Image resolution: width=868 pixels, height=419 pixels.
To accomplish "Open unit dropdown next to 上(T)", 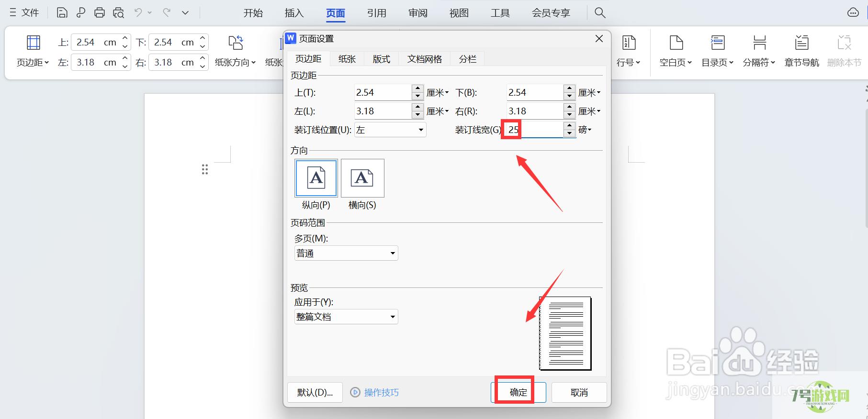I will (x=438, y=93).
